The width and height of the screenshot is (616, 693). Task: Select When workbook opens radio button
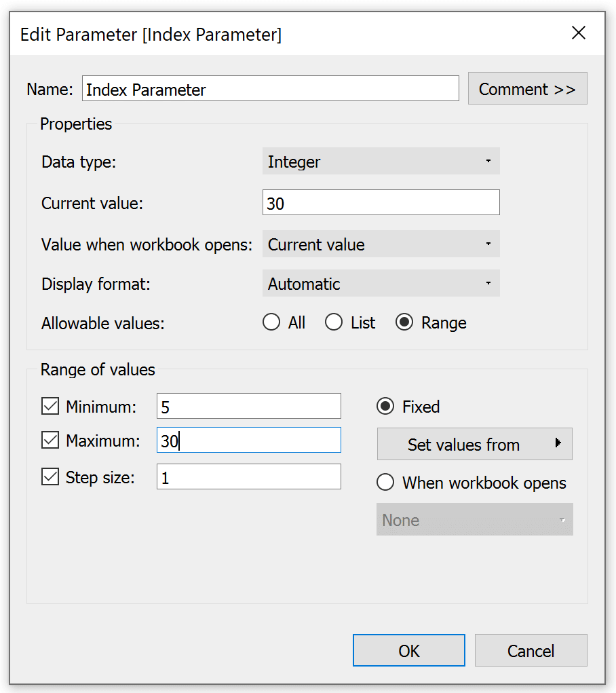[385, 482]
